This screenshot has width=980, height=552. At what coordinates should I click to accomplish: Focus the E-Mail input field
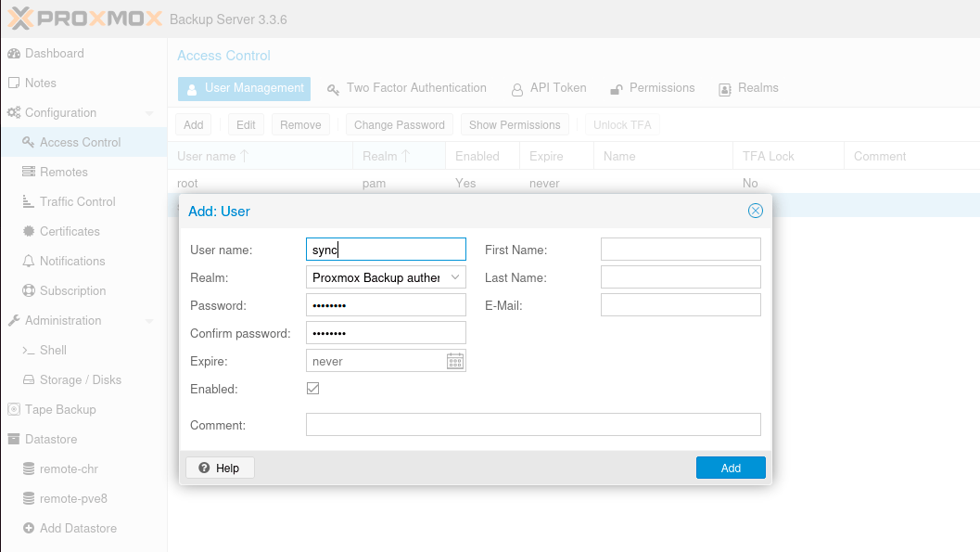[681, 305]
